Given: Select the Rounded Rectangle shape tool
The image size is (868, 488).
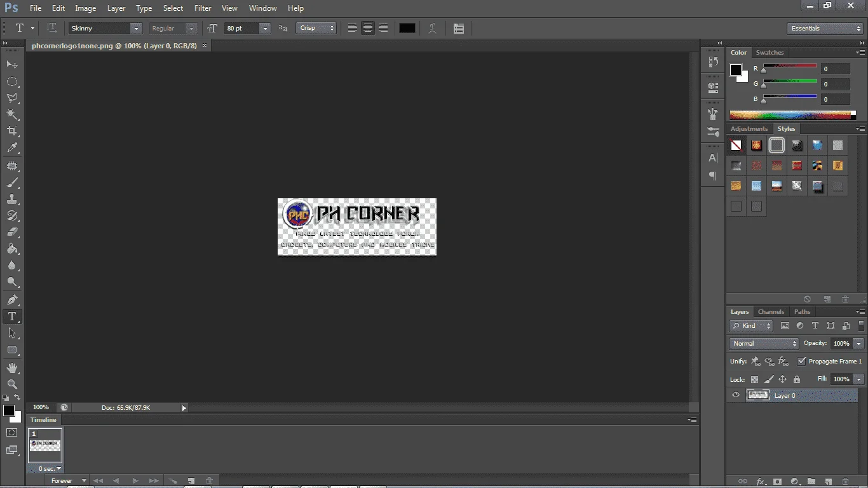Looking at the screenshot, I should click(x=12, y=349).
